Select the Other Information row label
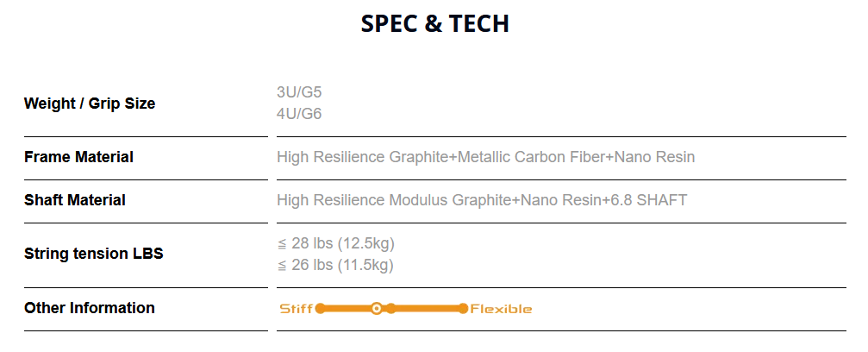Viewport: 868px width, 352px height. click(x=90, y=308)
